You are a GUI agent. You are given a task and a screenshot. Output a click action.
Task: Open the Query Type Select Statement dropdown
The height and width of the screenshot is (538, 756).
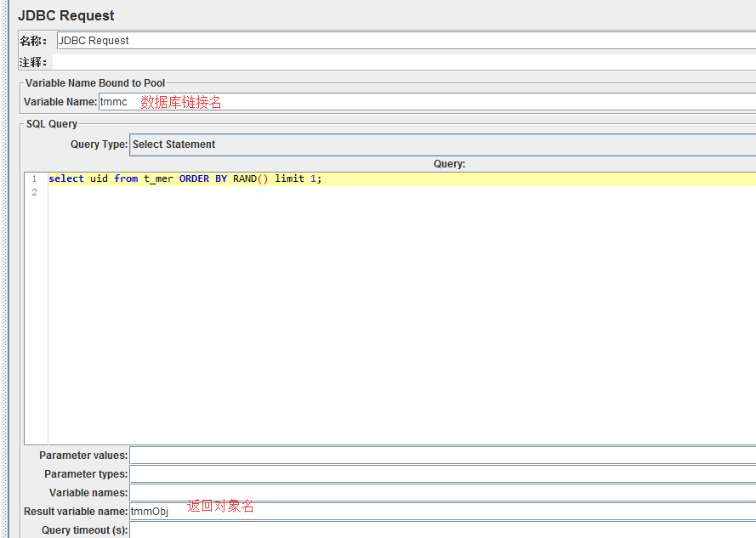tap(442, 144)
